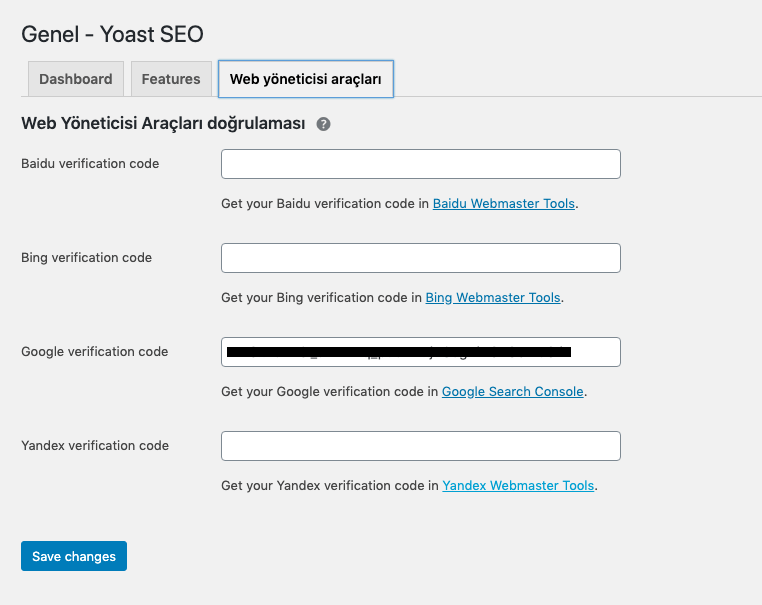Open the help icon next to Web Yöneticisi Araçları doğrulaması
The image size is (762, 605).
[323, 124]
